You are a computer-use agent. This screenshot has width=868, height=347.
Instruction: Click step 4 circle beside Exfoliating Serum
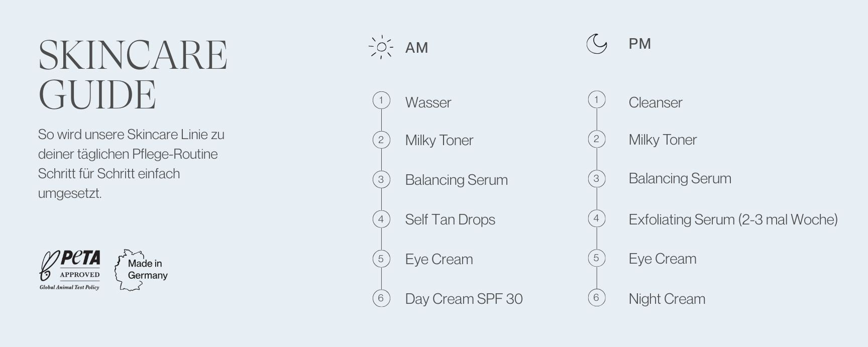596,218
